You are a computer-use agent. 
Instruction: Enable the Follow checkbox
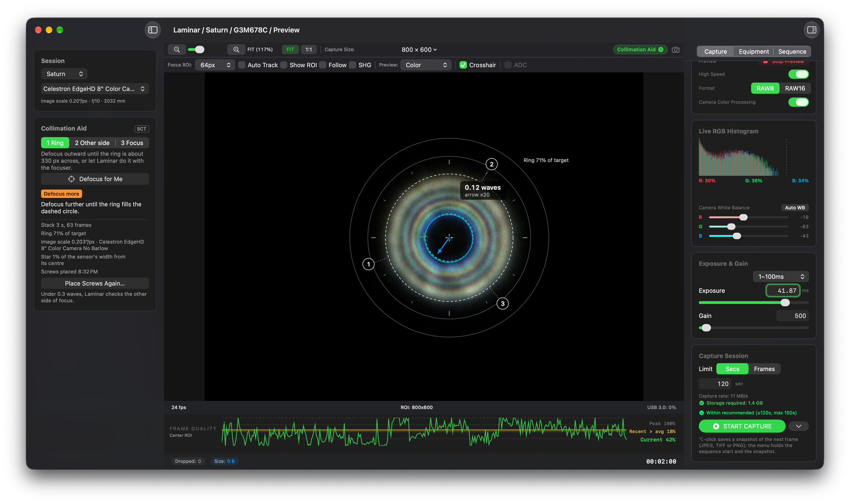323,65
